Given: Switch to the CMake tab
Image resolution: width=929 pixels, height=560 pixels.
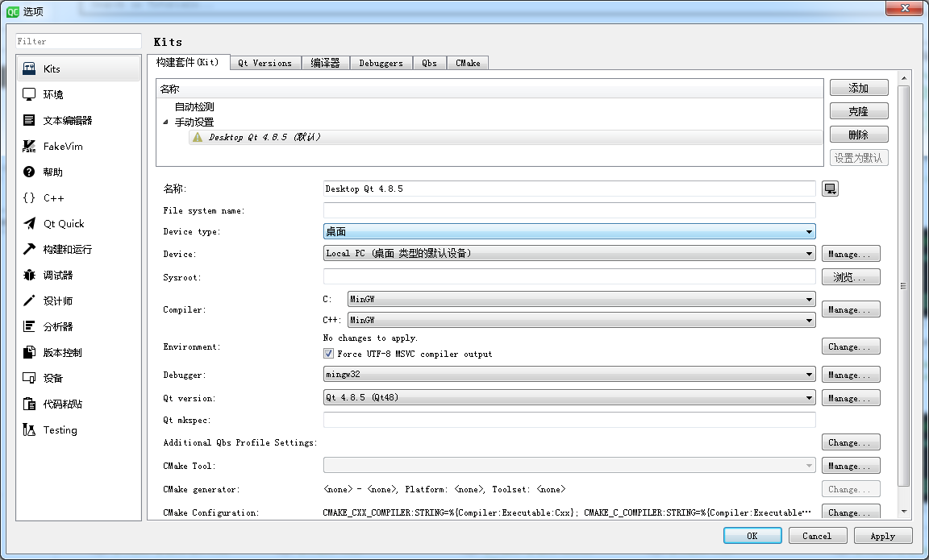Looking at the screenshot, I should [468, 62].
